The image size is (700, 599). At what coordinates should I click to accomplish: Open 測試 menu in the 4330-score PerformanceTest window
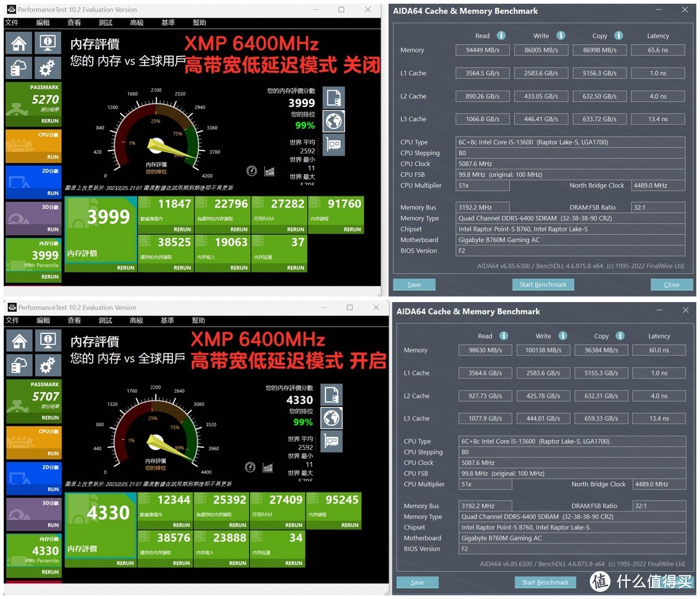tap(106, 320)
